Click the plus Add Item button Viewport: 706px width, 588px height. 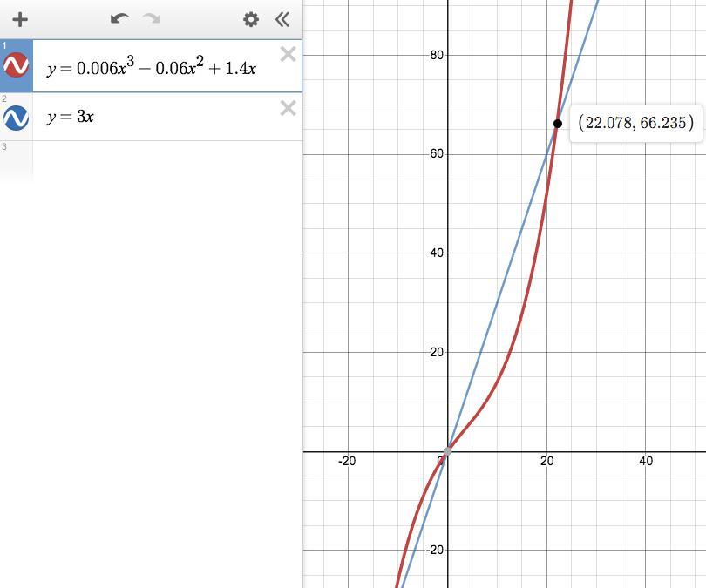tap(20, 19)
